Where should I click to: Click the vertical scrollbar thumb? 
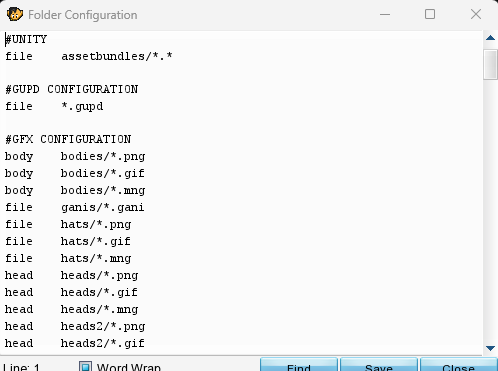click(490, 64)
